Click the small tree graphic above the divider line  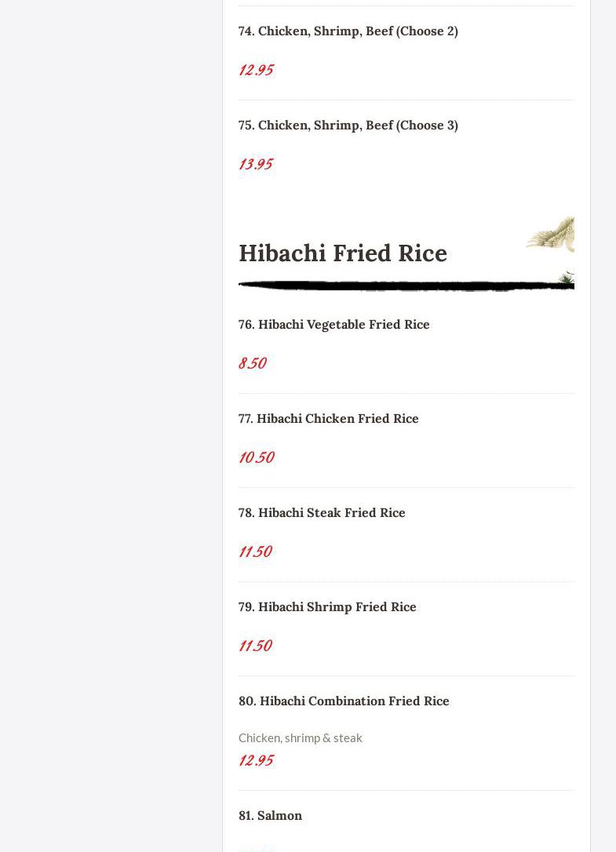[x=567, y=277]
